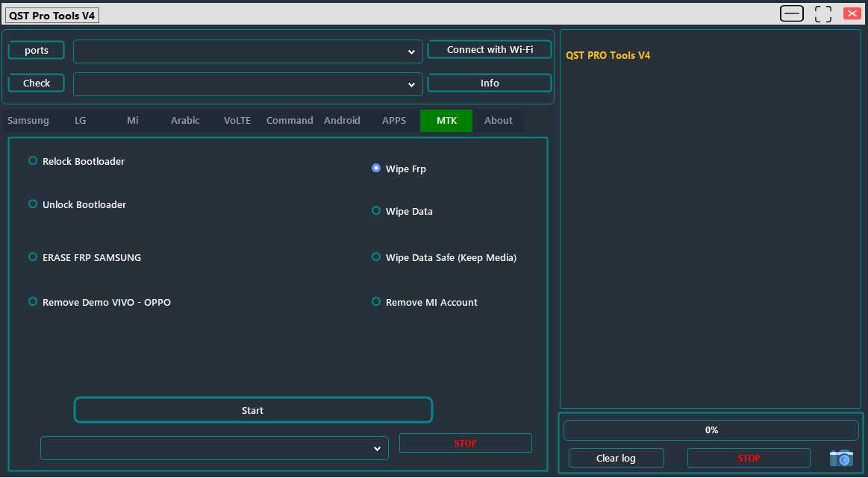Go to the APPS tab
Viewport: 868px width, 478px height.
tap(394, 120)
